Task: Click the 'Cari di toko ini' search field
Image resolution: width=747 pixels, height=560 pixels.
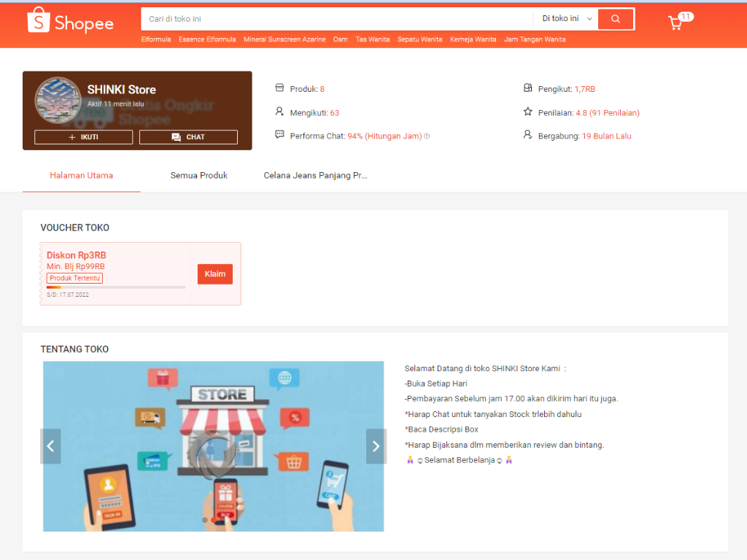Action: click(x=337, y=19)
